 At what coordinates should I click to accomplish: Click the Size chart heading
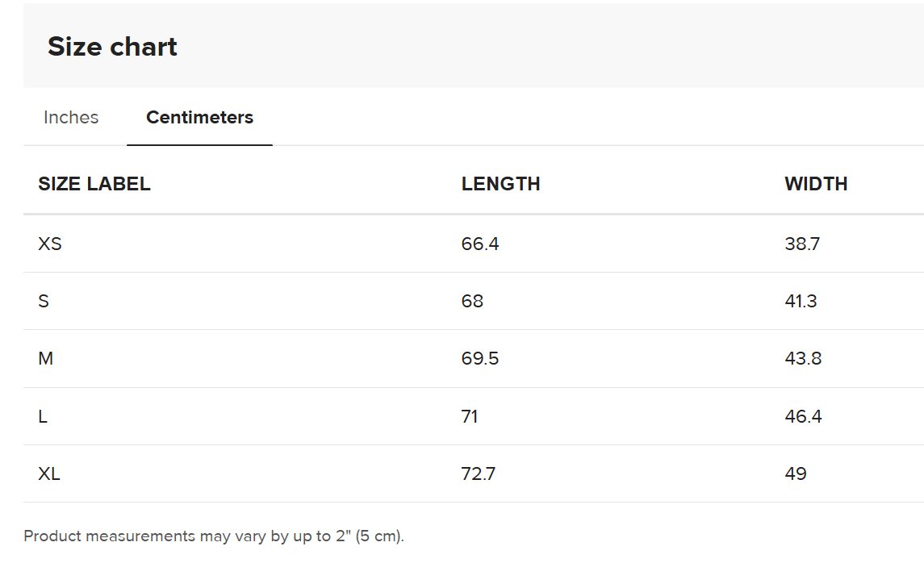coord(112,47)
